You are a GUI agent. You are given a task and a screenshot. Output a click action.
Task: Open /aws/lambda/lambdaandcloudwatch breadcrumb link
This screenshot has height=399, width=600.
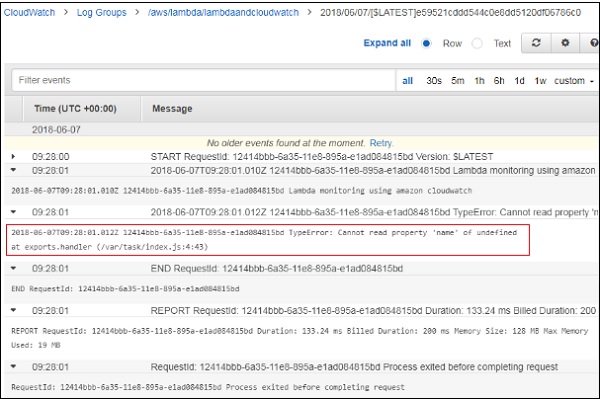(x=223, y=13)
